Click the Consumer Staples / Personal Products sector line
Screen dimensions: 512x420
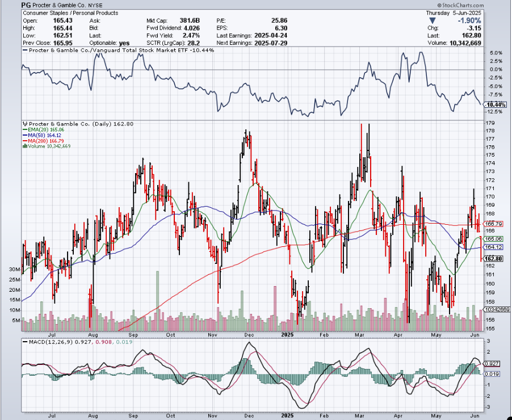click(x=70, y=13)
